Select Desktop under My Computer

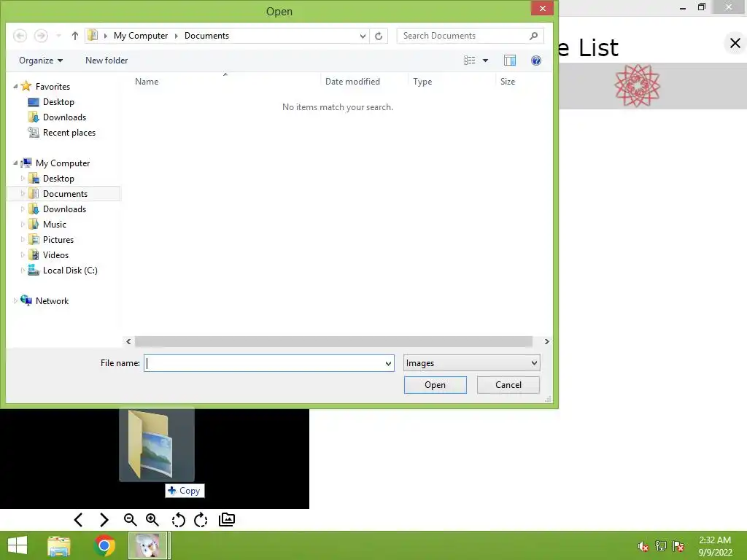coord(58,179)
